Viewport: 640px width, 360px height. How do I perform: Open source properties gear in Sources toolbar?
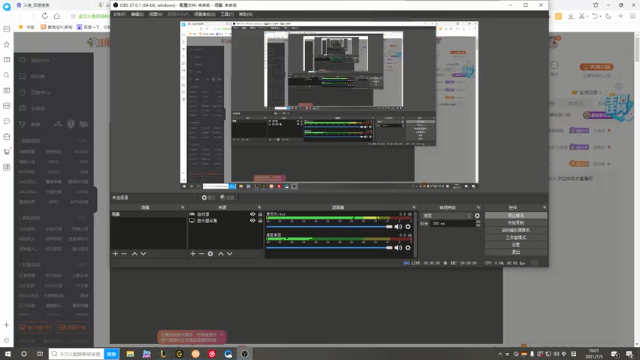(210, 254)
